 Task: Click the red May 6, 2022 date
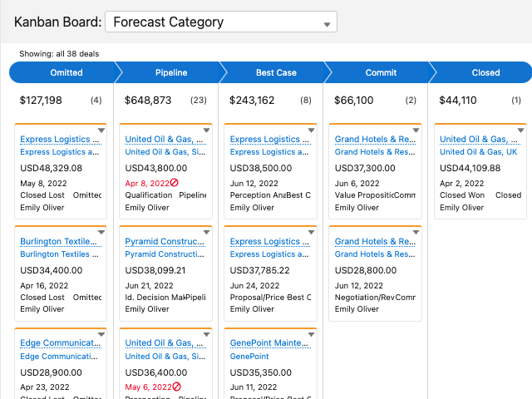coord(149,387)
